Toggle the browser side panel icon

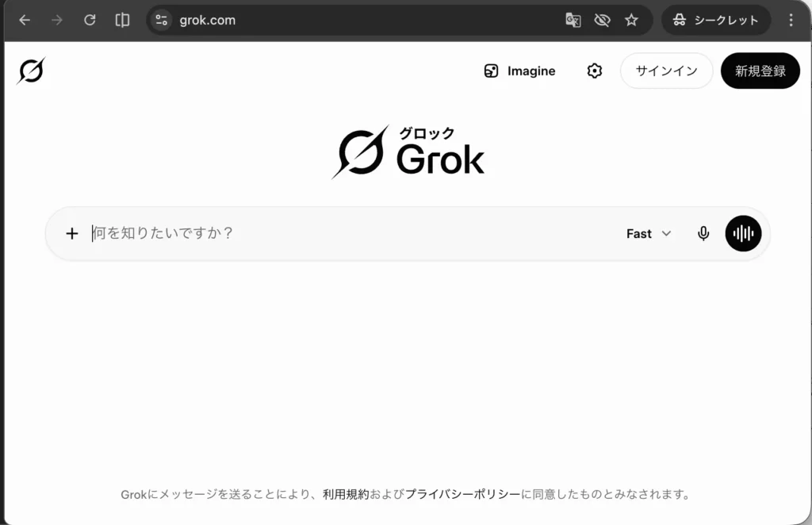point(122,20)
